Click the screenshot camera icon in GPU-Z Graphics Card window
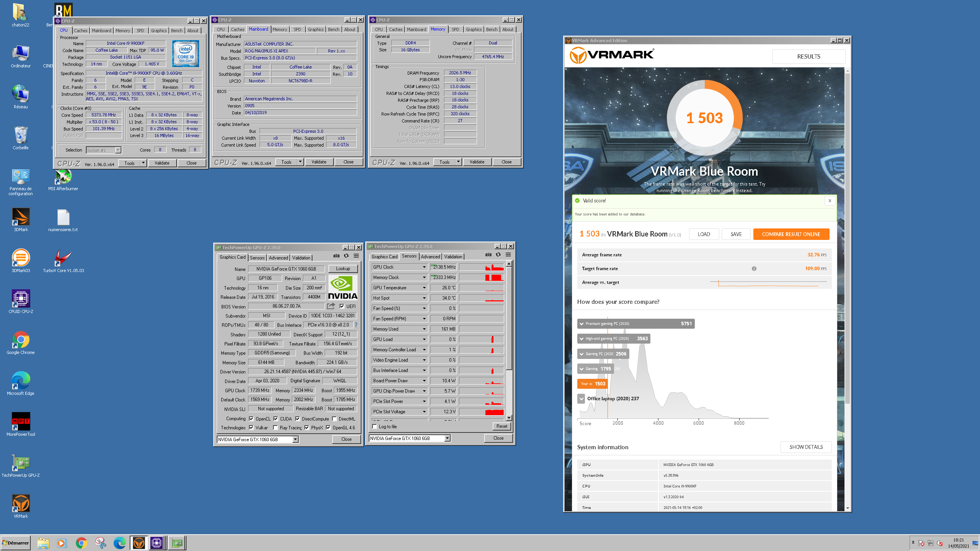Image resolution: width=980 pixels, height=551 pixels. pyautogui.click(x=336, y=256)
